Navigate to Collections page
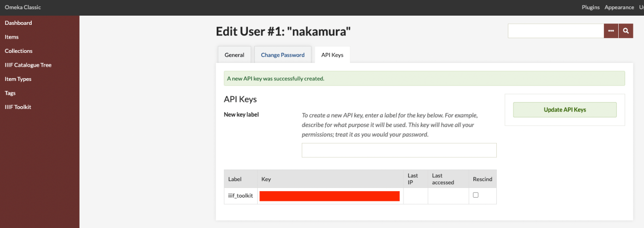 pyautogui.click(x=18, y=51)
